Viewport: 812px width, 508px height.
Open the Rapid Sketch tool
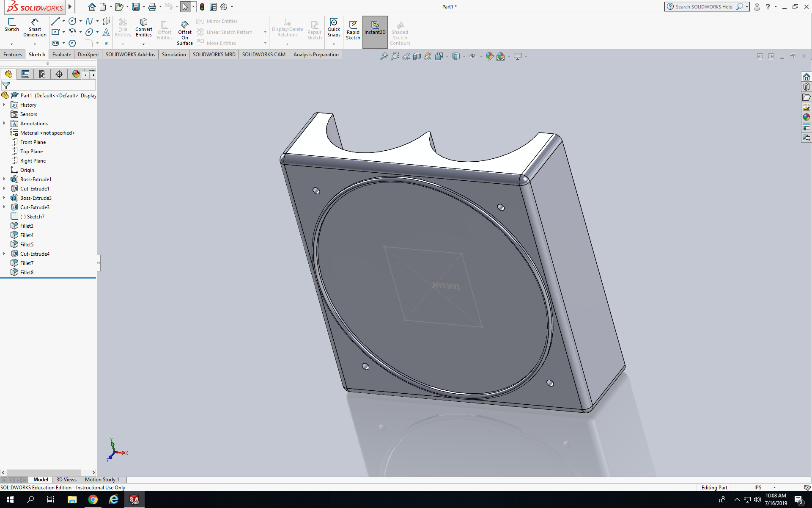[353, 30]
